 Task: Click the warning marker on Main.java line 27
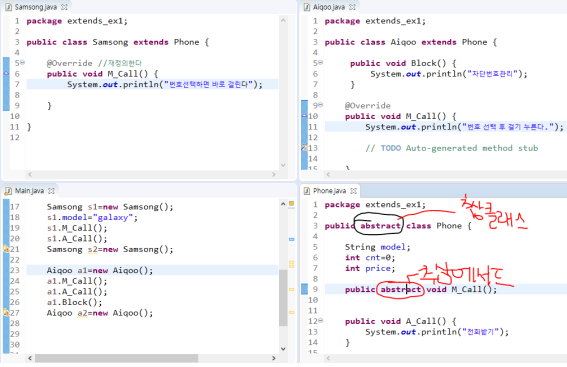click(6, 312)
